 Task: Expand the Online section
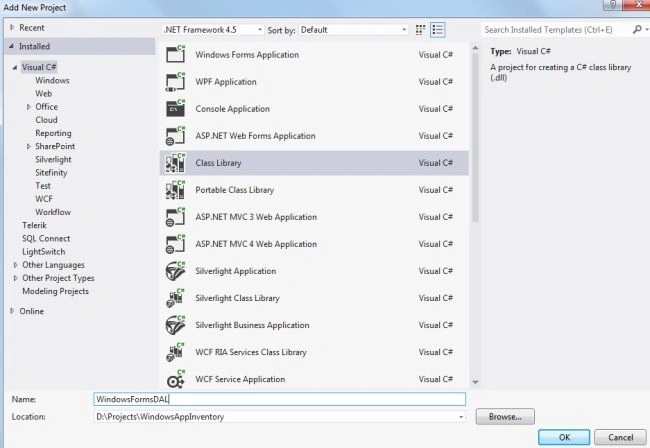12,311
